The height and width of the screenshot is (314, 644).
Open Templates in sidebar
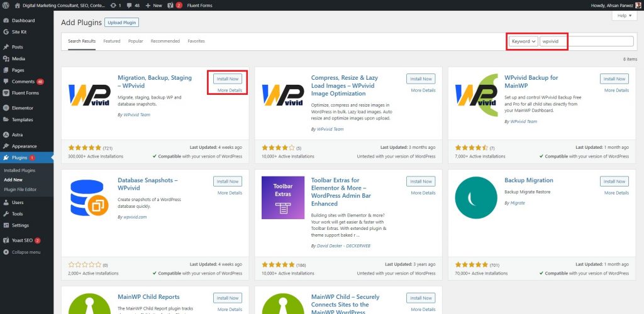(x=22, y=120)
